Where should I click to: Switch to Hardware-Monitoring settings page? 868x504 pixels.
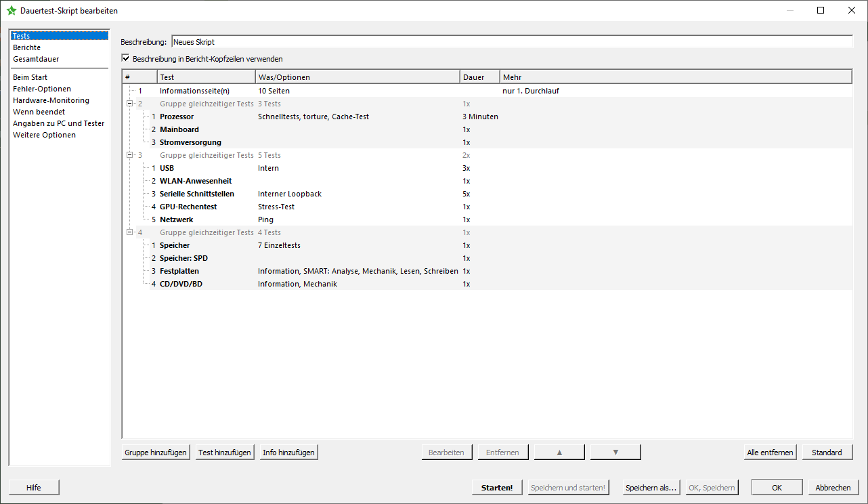tap(51, 100)
